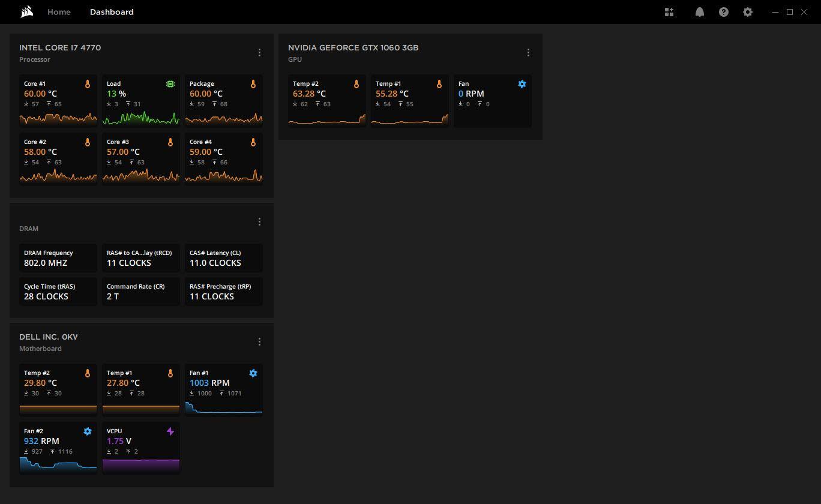Open NVIDIA GeForce GTX 1060 options menu
821x504 pixels.
click(528, 53)
